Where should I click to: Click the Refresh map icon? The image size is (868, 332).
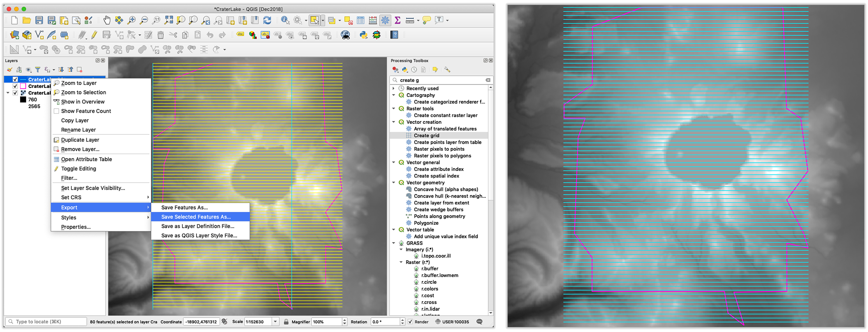[x=267, y=20]
